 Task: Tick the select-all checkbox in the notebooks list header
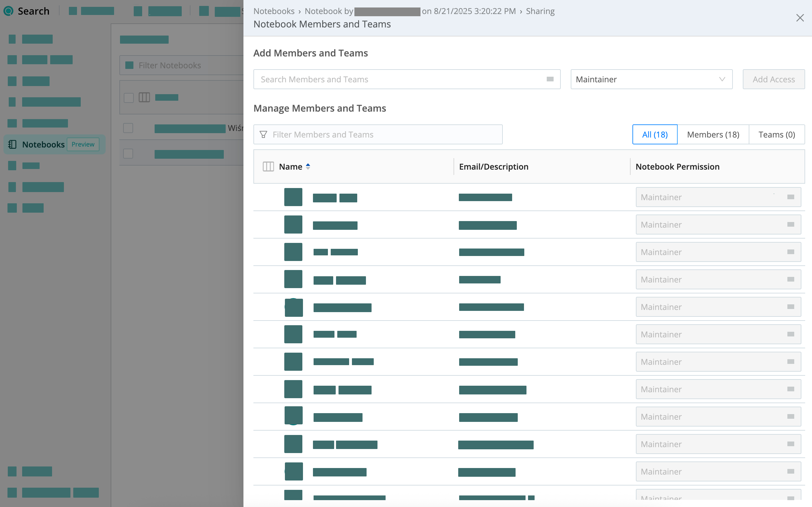tap(128, 98)
